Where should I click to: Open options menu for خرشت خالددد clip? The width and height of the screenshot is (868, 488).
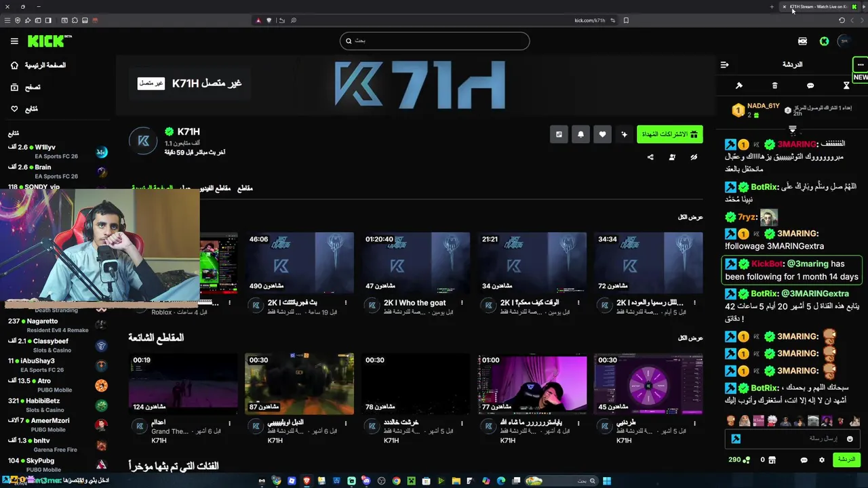point(462,424)
